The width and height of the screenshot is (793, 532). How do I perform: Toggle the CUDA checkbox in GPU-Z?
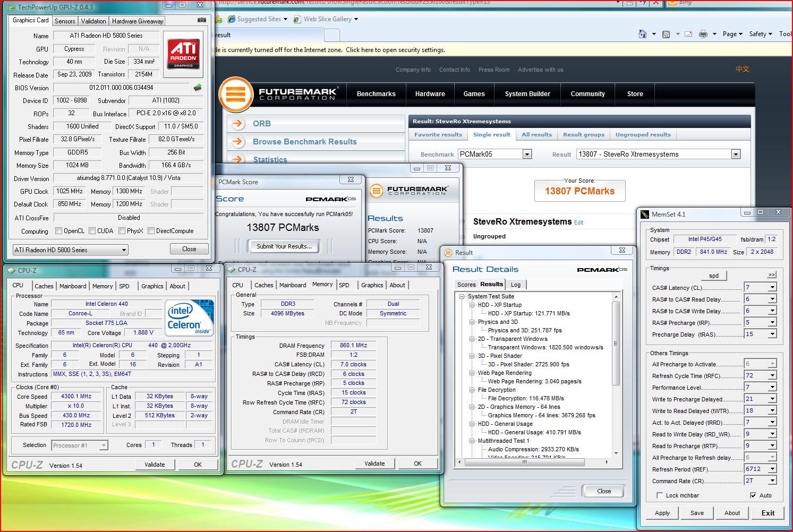[92, 231]
